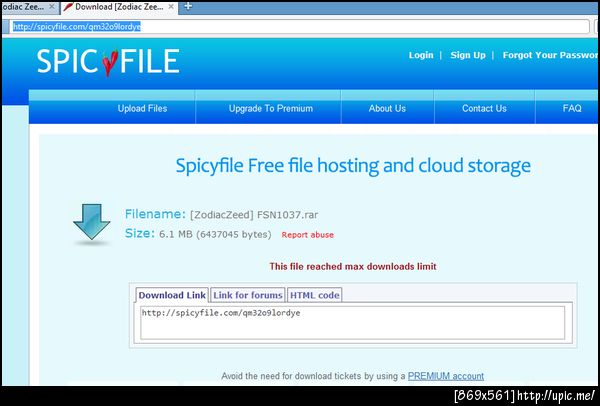Close the active Download [Zodiac Zee... tab

click(171, 7)
